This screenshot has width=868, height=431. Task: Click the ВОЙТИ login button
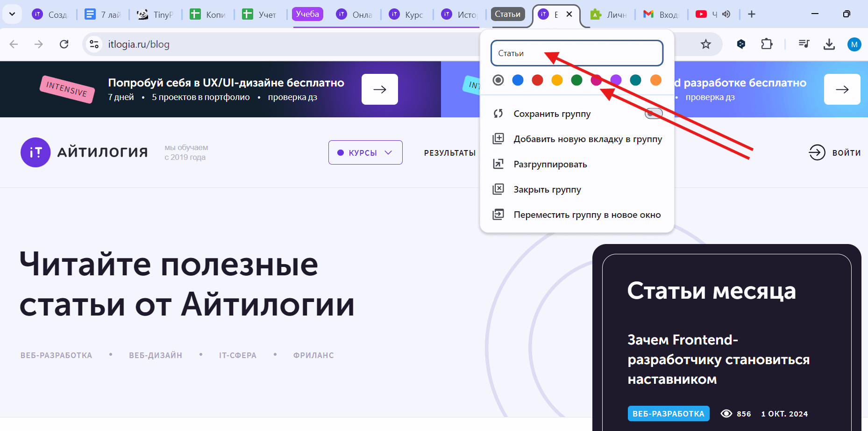[835, 153]
